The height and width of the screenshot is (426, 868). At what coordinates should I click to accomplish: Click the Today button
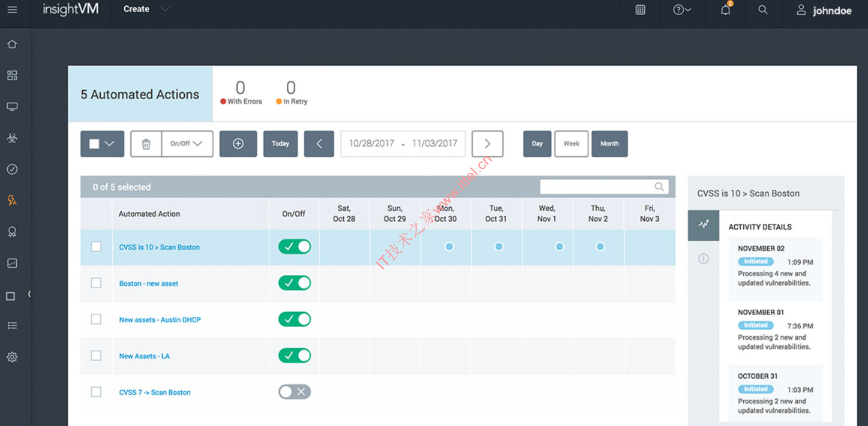[280, 144]
